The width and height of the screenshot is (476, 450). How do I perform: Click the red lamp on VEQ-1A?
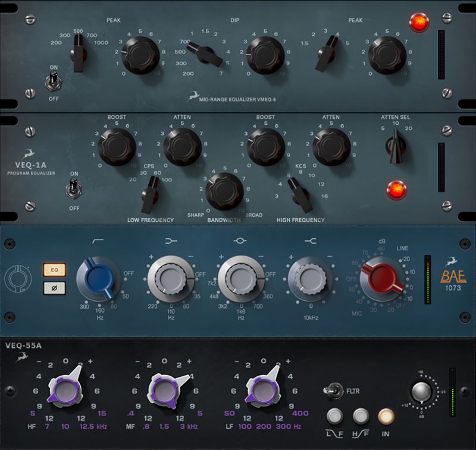396,190
